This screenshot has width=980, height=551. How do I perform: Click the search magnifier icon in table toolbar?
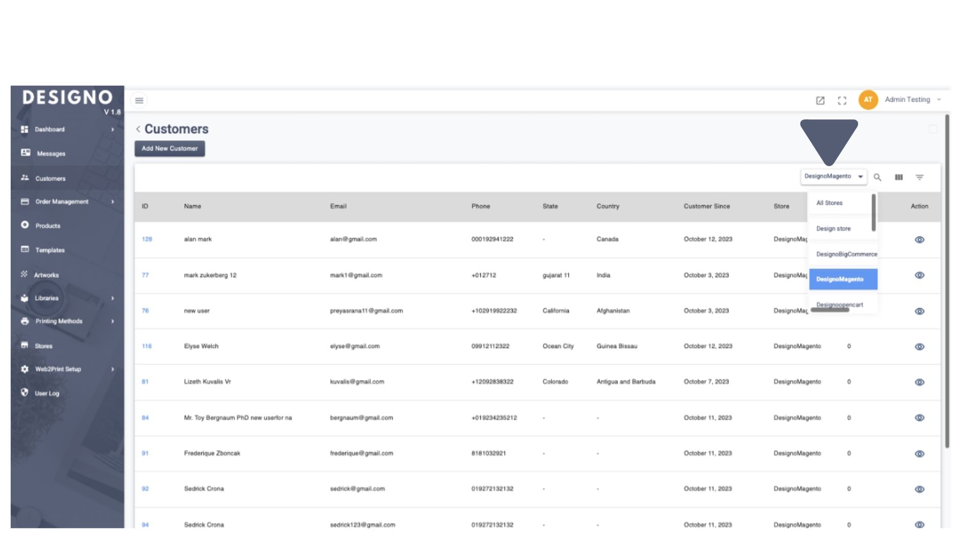point(877,177)
